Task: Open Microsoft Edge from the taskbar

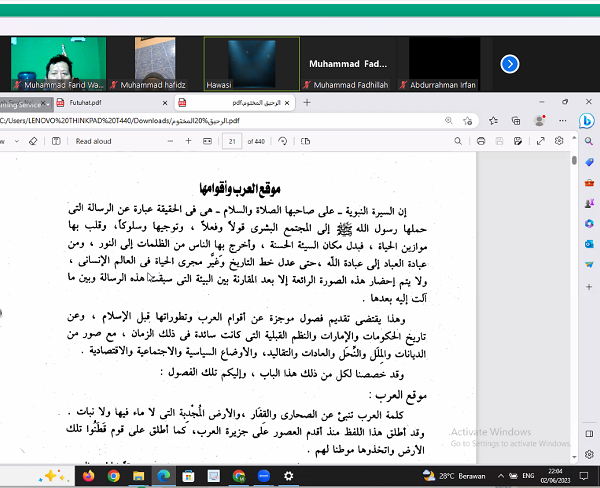Action: pos(164,476)
